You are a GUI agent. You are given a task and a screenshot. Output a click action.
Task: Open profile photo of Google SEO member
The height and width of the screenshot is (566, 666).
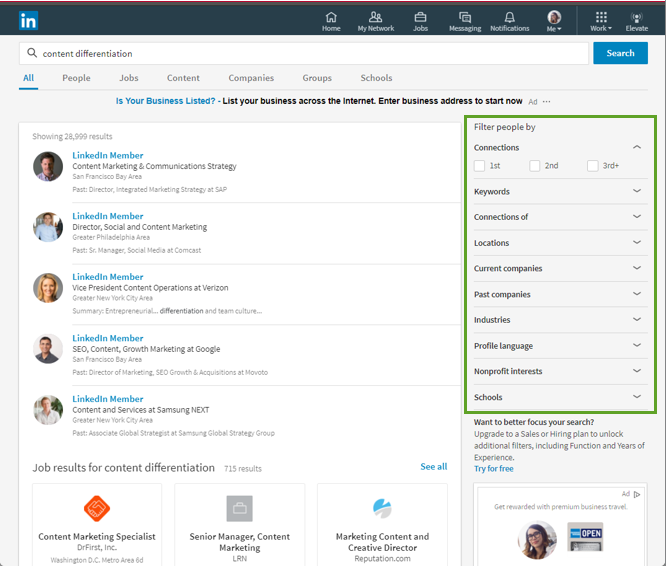[48, 349]
